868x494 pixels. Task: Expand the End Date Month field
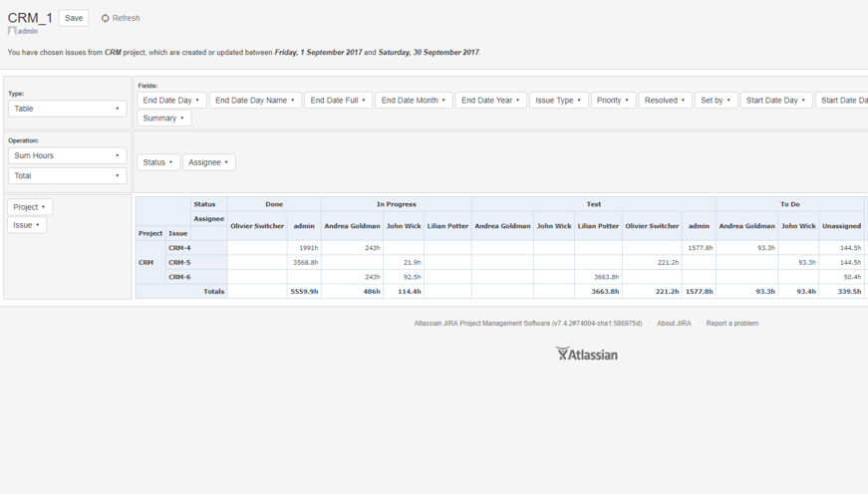414,101
